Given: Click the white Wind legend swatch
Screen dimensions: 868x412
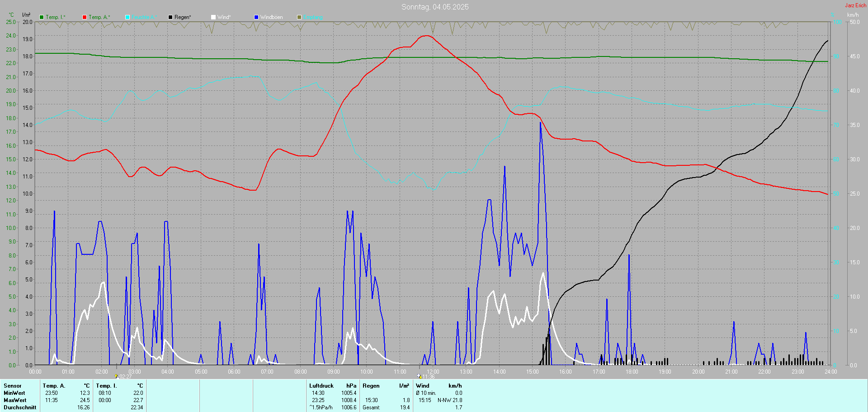Looking at the screenshot, I should [x=213, y=17].
